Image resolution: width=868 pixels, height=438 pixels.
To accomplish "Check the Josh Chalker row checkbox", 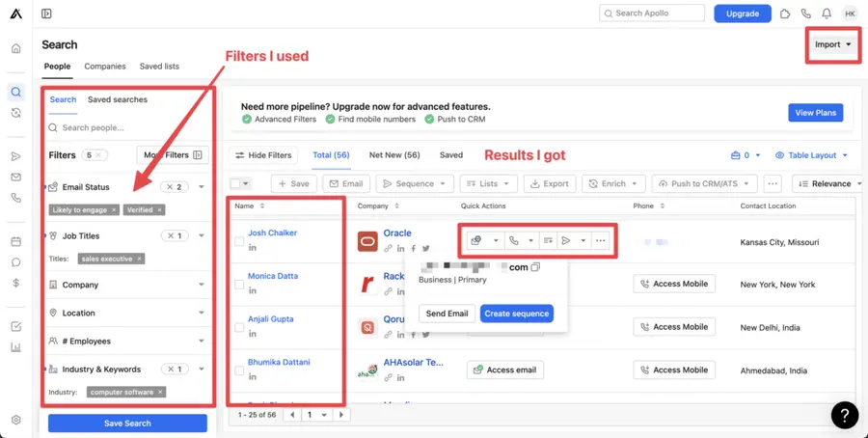I will click(x=239, y=241).
